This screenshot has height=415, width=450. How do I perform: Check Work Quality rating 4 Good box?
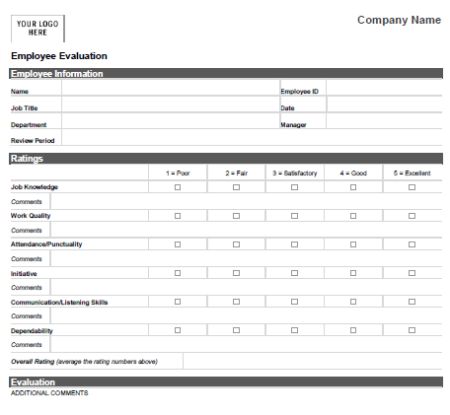point(353,216)
